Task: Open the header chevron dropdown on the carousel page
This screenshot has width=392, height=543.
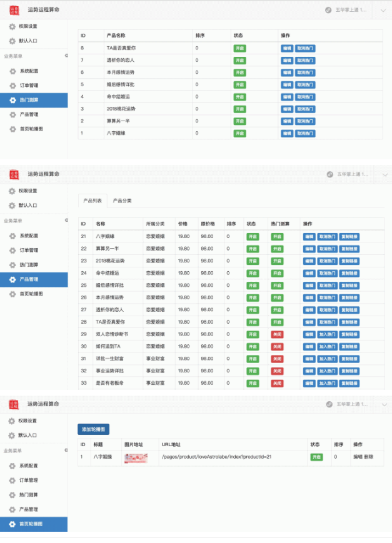Action: click(x=384, y=404)
